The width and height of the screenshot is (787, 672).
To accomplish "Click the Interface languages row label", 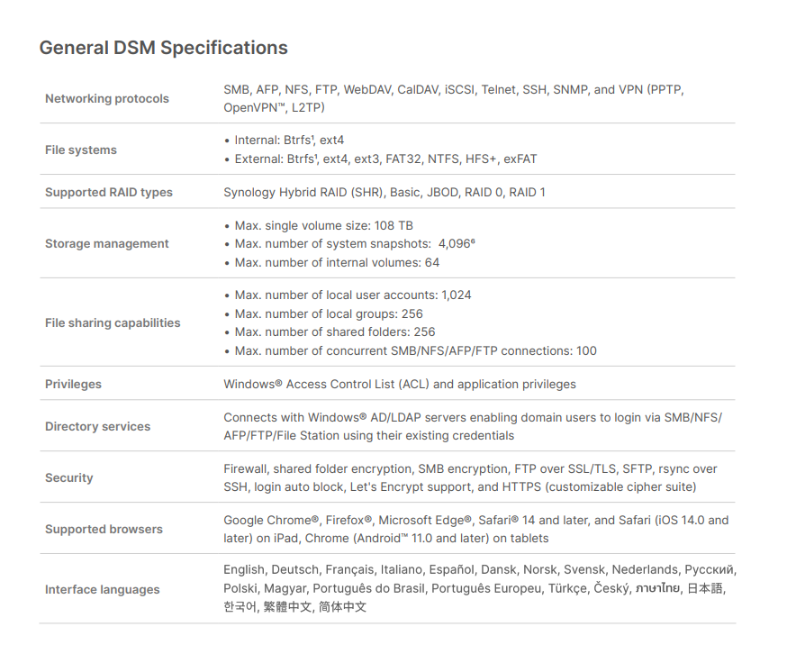I will [x=103, y=589].
